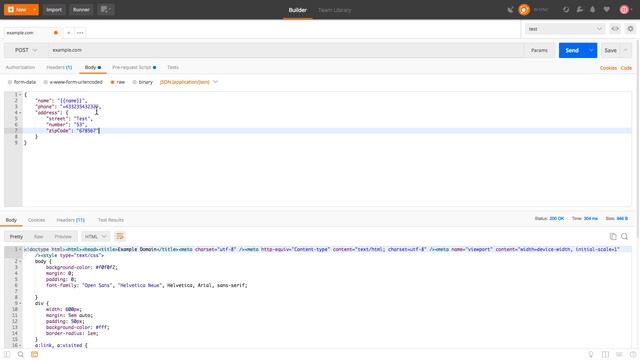
Task: Click the heart icon in header
Action: [607, 9]
